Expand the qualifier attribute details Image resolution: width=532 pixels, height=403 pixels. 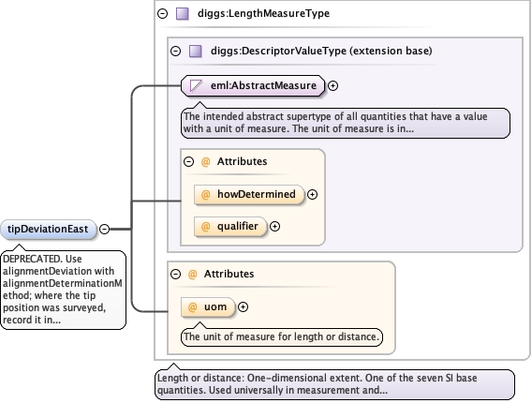(274, 227)
